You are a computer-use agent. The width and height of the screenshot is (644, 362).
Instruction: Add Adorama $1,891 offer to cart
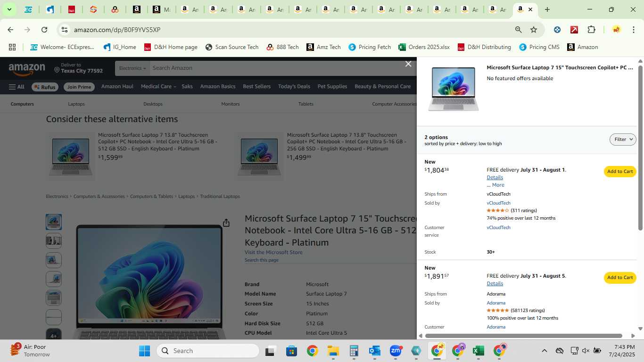620,278
